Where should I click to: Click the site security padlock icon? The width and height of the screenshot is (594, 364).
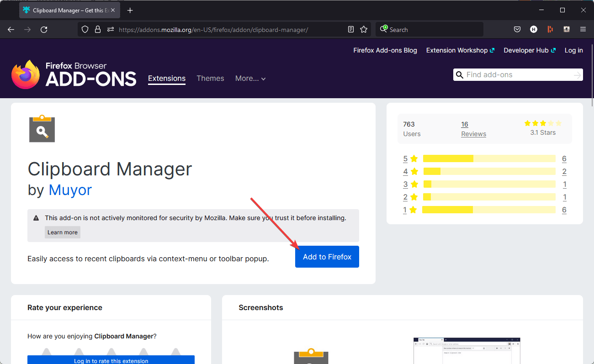pyautogui.click(x=97, y=29)
